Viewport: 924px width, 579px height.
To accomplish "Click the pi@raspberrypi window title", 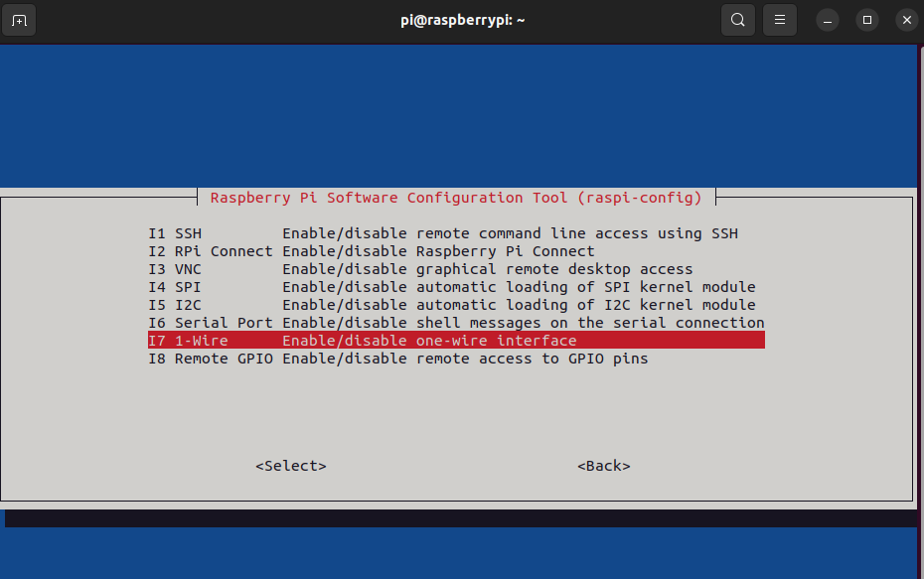I will (x=463, y=20).
